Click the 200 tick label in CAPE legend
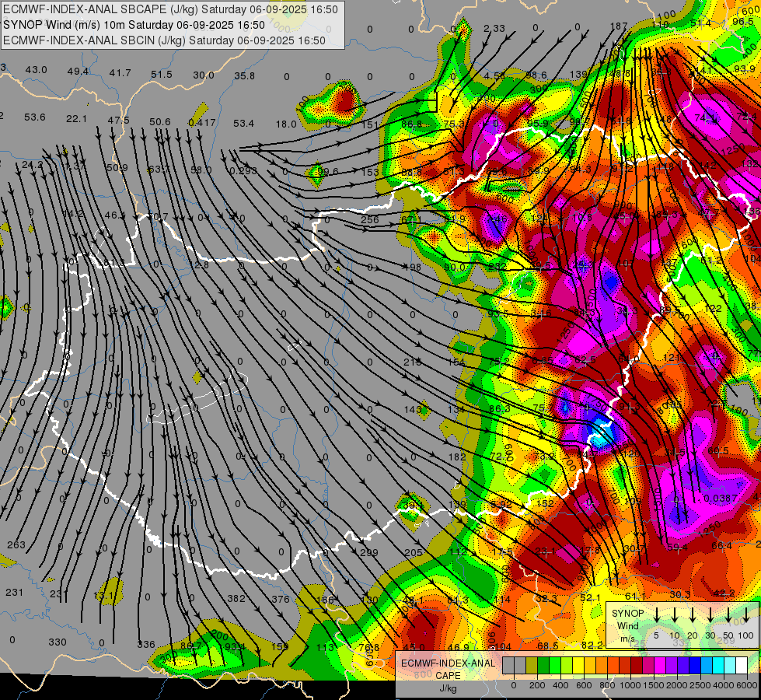The image size is (761, 700). point(537,685)
